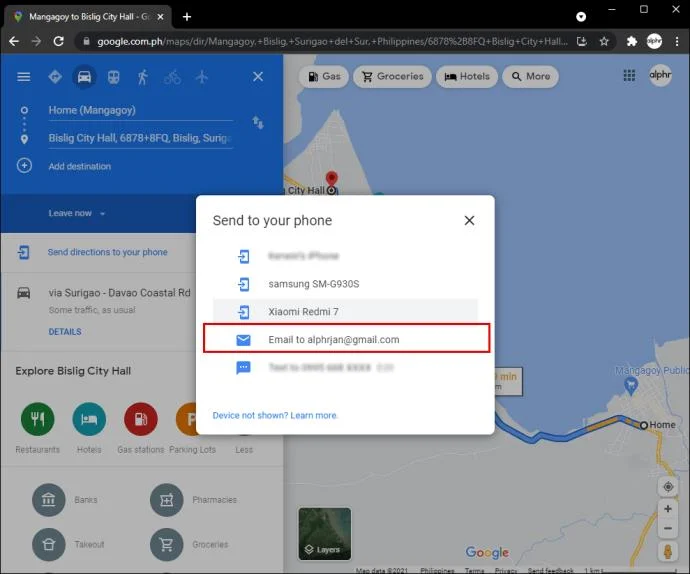The image size is (690, 574).
Task: Open the Google apps grid
Action: pyautogui.click(x=629, y=76)
